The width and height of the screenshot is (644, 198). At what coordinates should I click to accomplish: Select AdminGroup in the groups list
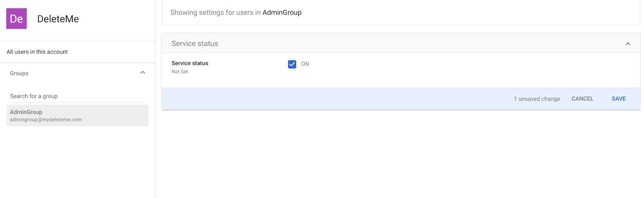tap(77, 115)
